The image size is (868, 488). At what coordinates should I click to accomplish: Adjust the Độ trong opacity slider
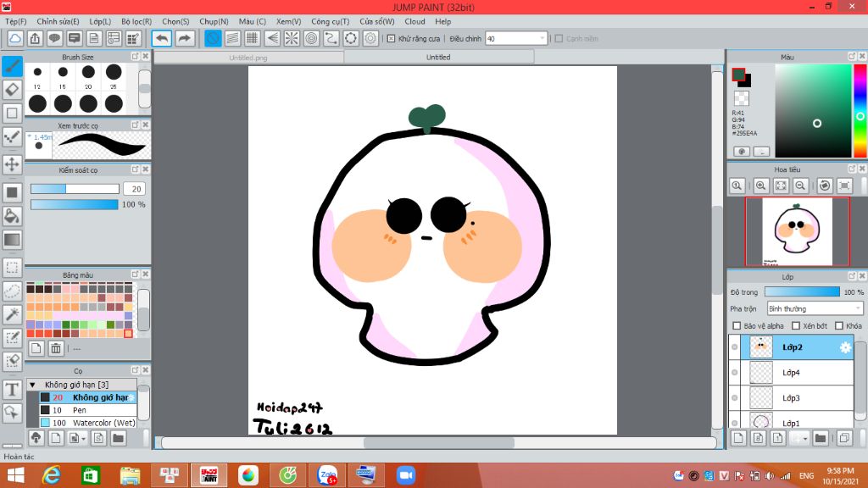(x=802, y=292)
